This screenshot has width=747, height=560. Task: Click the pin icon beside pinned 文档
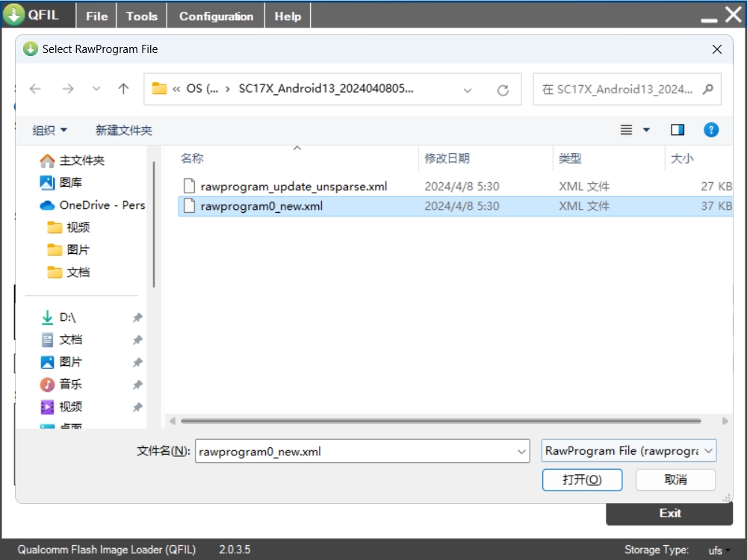tap(137, 340)
